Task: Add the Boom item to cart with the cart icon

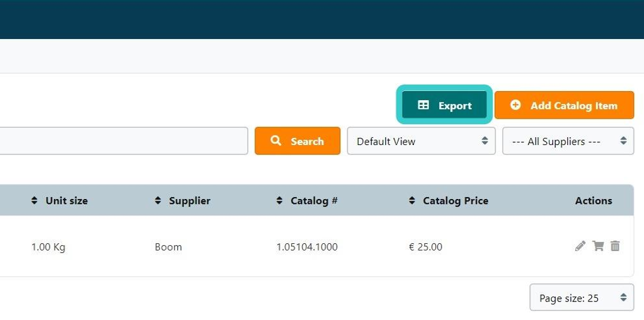Action: pos(598,246)
